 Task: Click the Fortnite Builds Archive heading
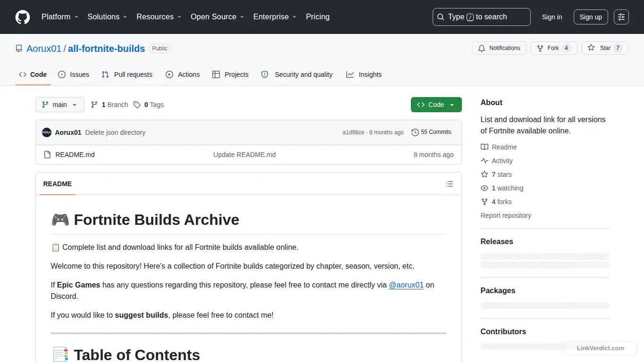[145, 220]
